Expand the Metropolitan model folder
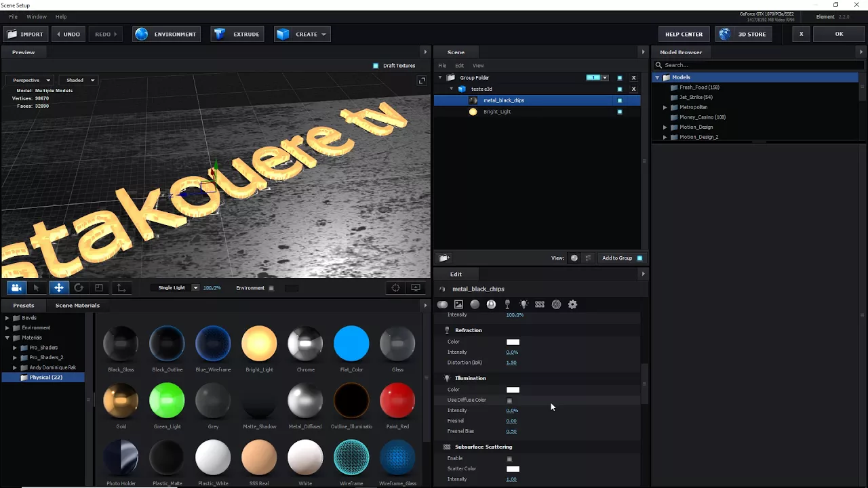This screenshot has width=868, height=488. tap(665, 107)
